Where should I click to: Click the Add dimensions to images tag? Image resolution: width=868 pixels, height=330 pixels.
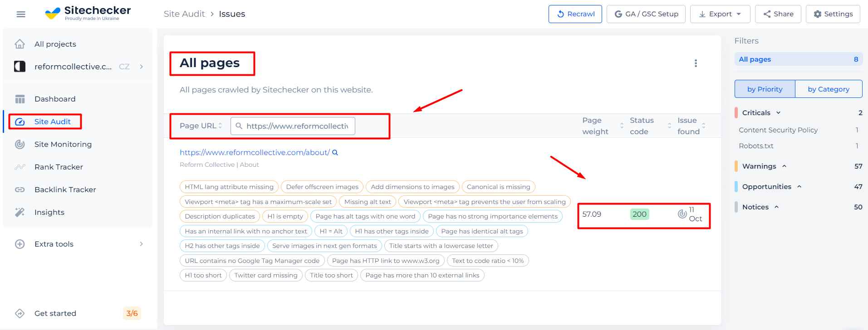(412, 187)
